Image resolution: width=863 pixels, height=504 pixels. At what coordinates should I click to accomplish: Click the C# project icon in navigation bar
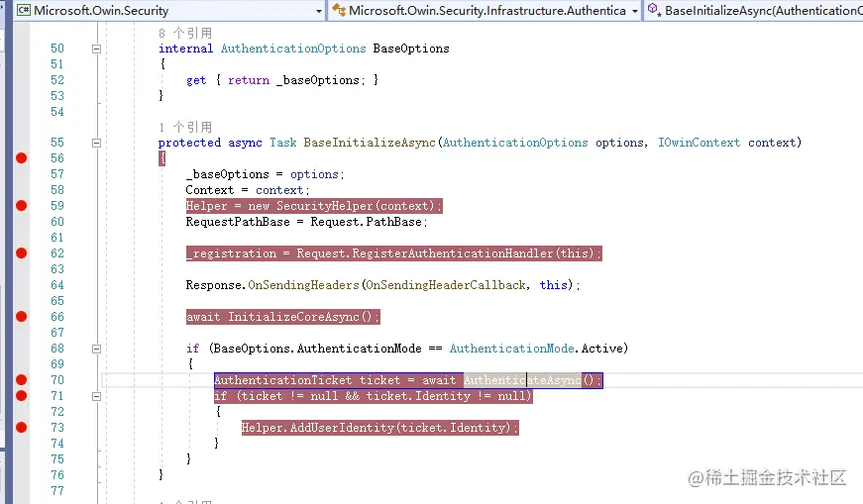[24, 10]
